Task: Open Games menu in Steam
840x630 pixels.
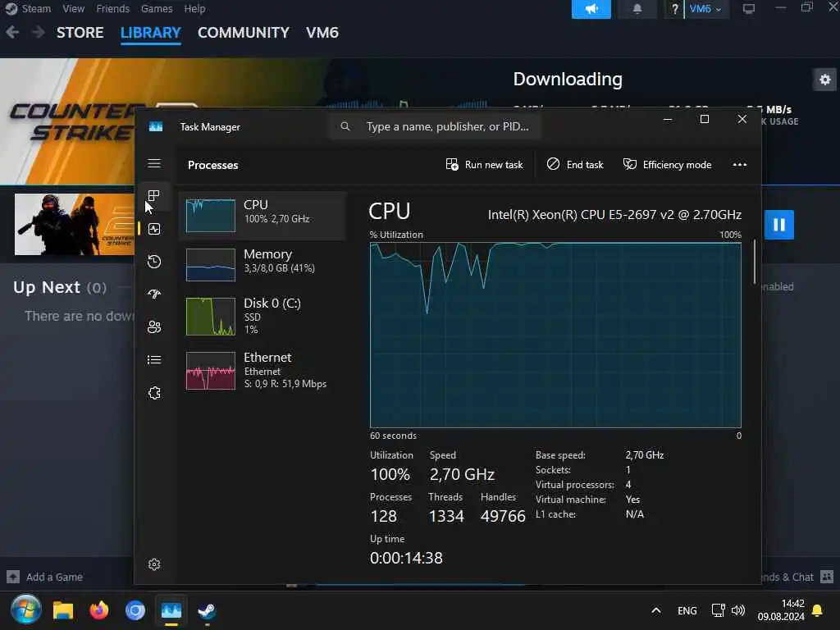Action: point(157,8)
